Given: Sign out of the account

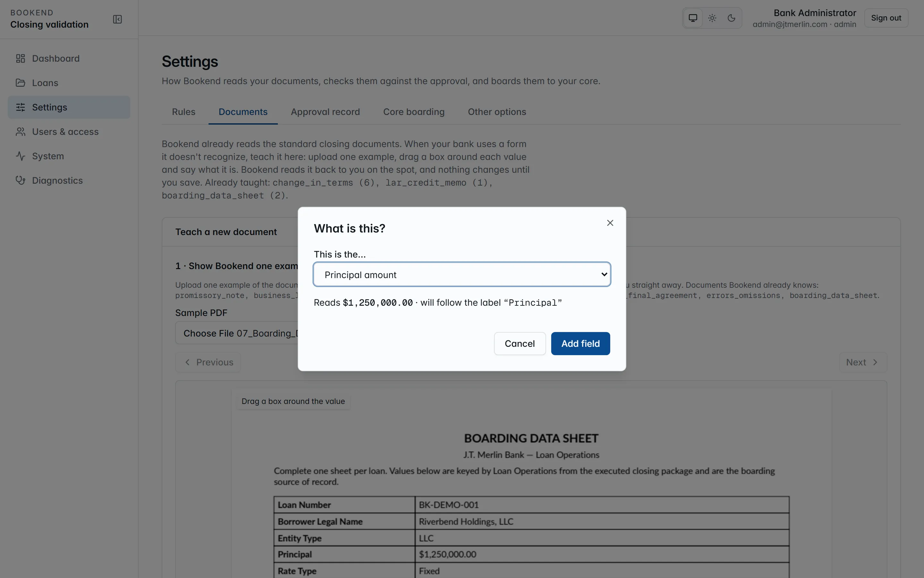Looking at the screenshot, I should click(x=886, y=18).
